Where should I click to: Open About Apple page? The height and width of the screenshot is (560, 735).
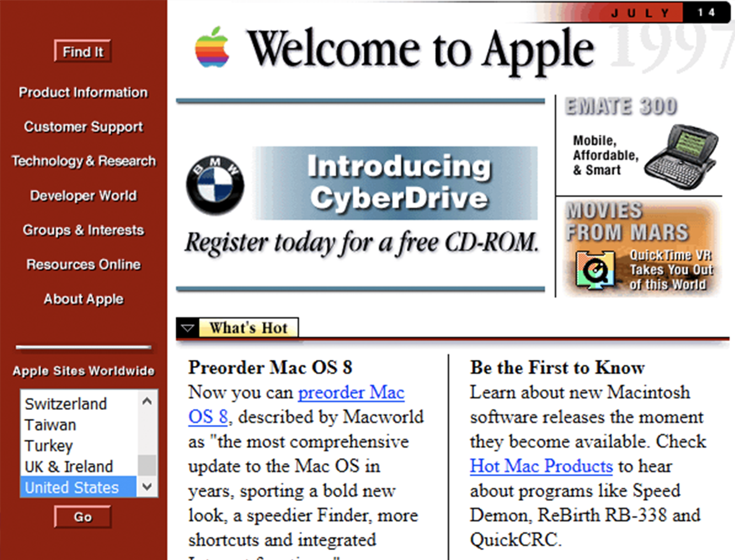83,299
